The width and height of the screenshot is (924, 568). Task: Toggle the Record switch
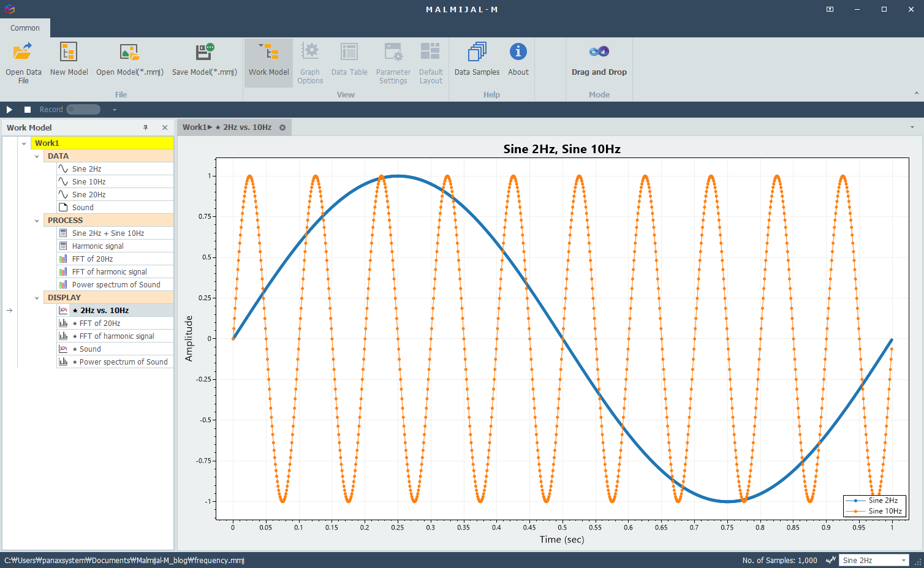83,110
